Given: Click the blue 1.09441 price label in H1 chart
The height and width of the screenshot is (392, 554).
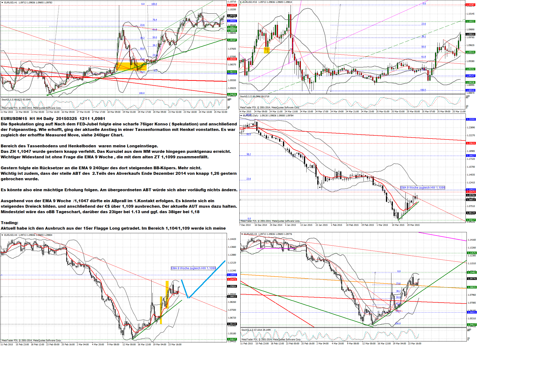Looking at the screenshot, I should [x=232, y=21].
